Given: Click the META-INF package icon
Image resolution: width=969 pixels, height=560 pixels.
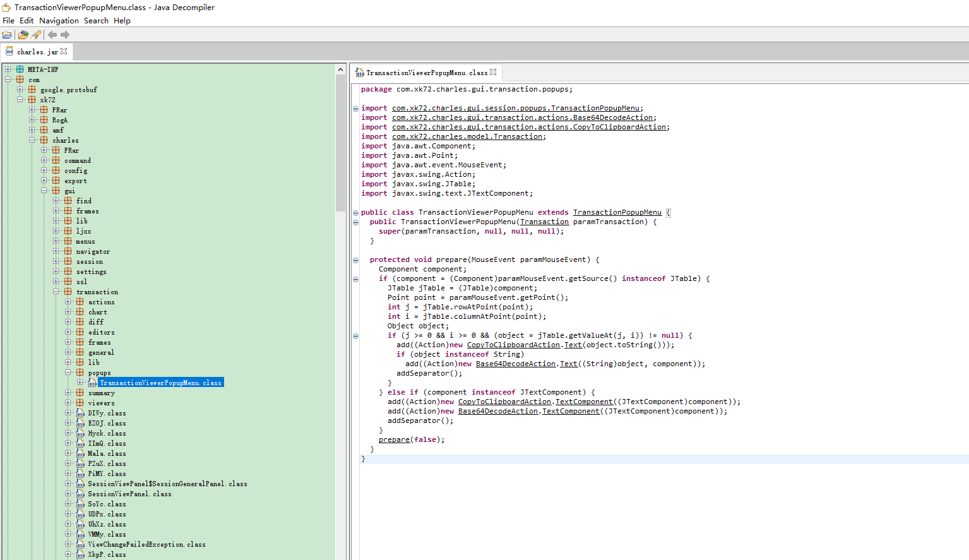Looking at the screenshot, I should tap(20, 69).
